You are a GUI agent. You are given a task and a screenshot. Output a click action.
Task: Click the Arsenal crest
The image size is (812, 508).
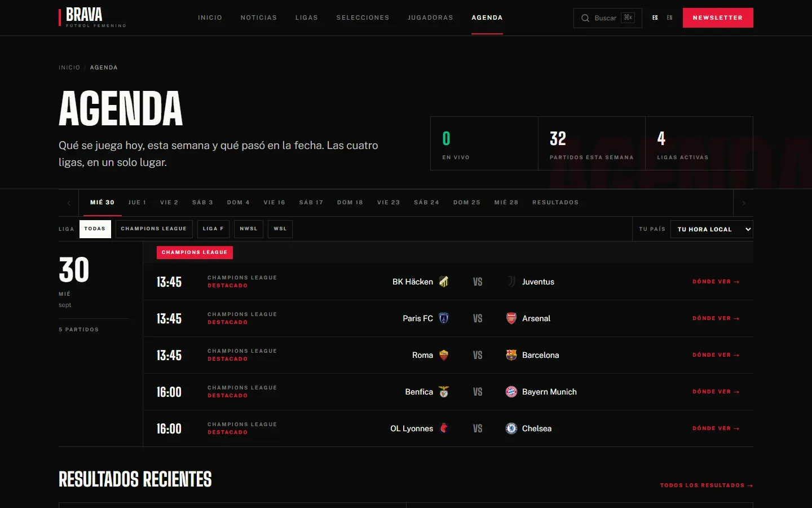[511, 318]
